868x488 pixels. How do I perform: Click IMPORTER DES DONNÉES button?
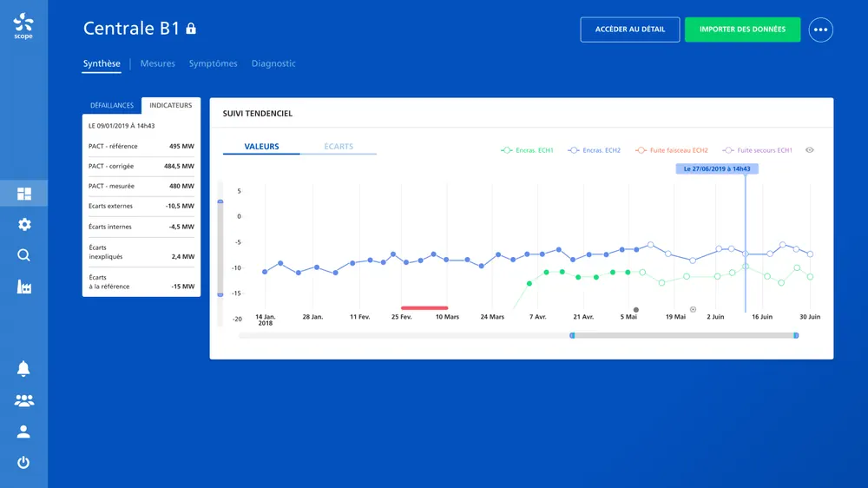[742, 30]
